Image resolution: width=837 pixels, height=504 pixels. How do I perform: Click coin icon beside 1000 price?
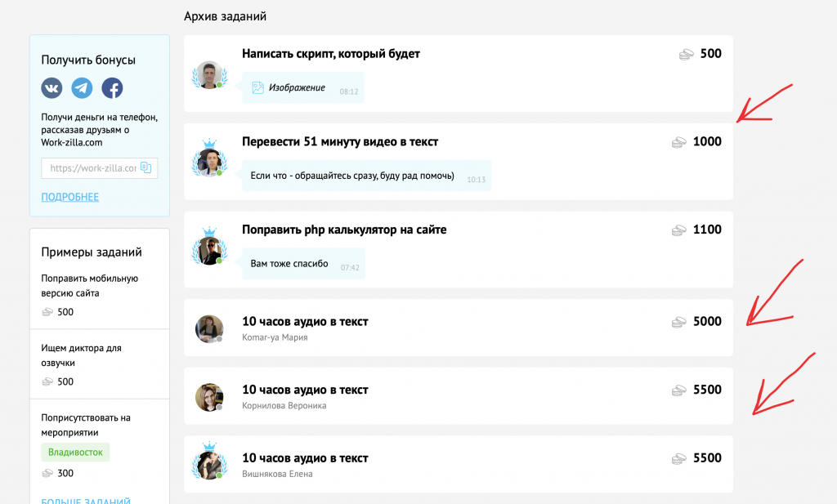pos(680,142)
